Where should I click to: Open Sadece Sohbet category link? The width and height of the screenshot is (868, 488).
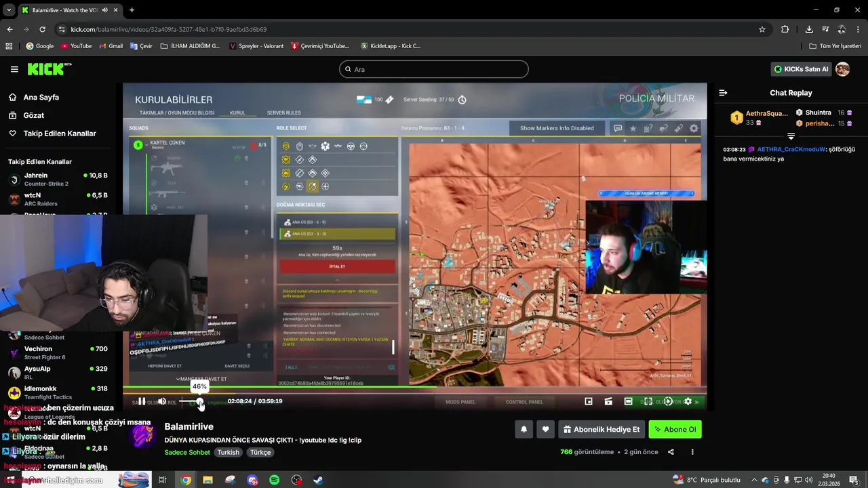pos(187,452)
